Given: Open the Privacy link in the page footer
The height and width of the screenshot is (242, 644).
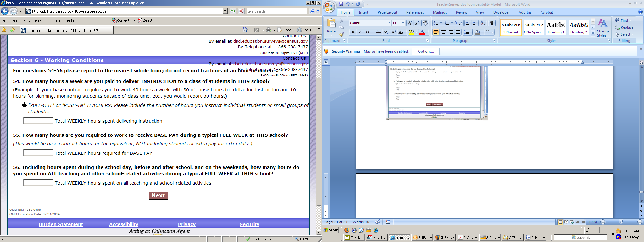Looking at the screenshot, I should 187,224.
